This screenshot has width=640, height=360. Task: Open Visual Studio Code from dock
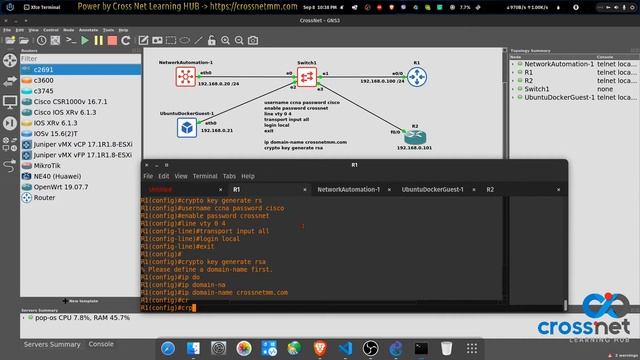[x=345, y=348]
